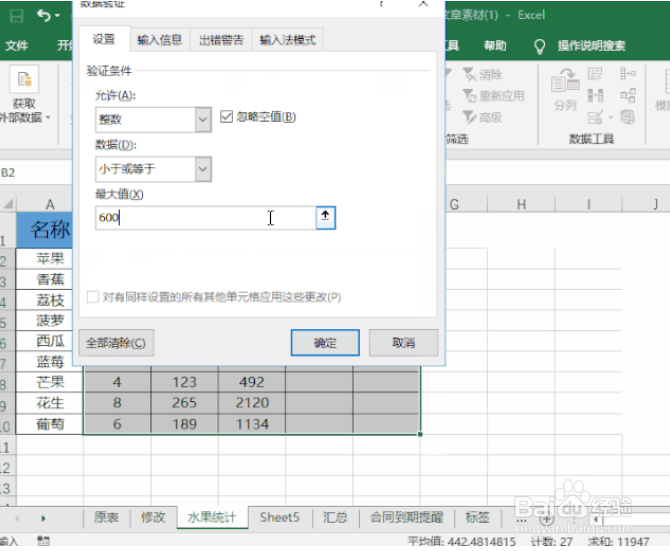Click the cell containing 265

184,402
